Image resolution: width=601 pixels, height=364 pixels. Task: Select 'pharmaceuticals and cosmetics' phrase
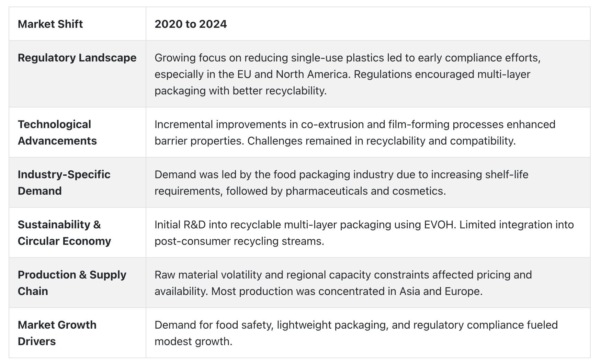366,191
